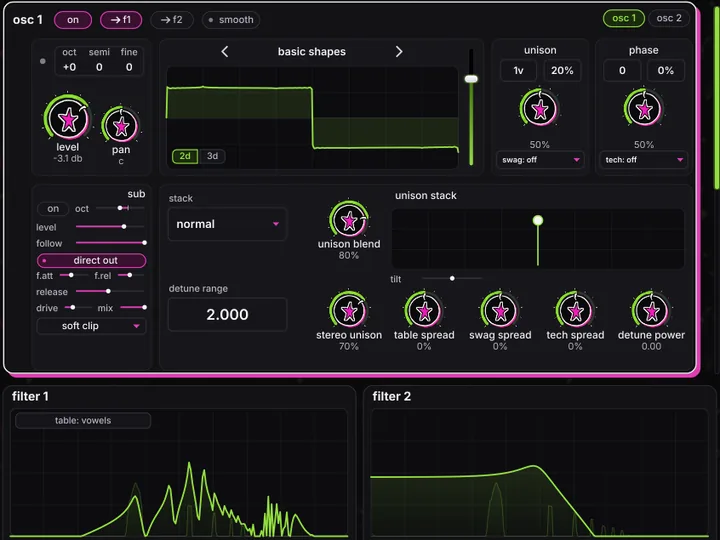The image size is (720, 540).
Task: Click the unison voices 1v field
Action: tap(518, 70)
